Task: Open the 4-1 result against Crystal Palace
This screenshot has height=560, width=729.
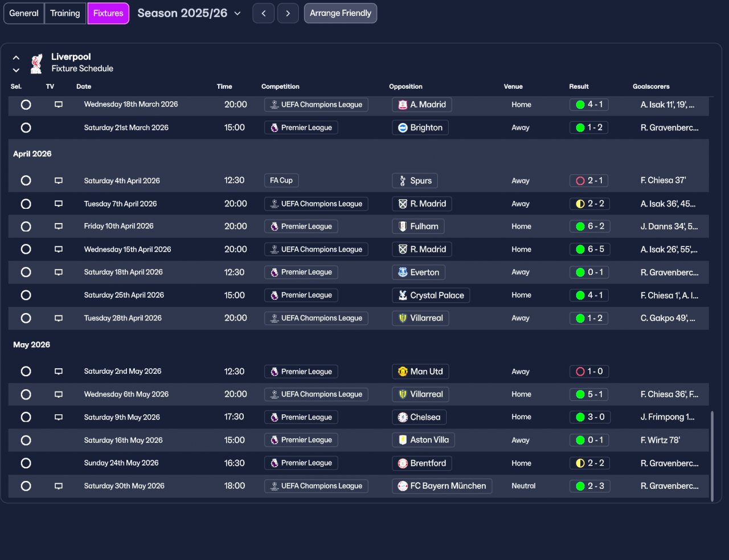Action: coord(589,295)
